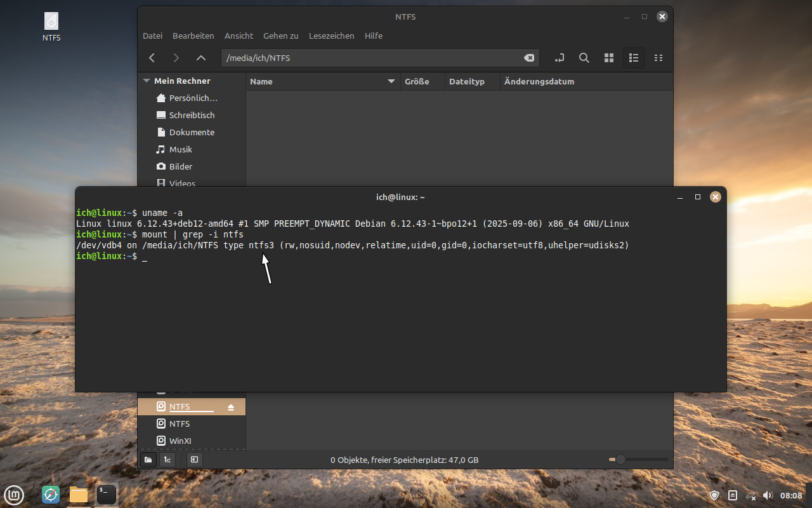Toggle the Name column sort arrow
Image resolution: width=812 pixels, height=508 pixels.
[391, 82]
